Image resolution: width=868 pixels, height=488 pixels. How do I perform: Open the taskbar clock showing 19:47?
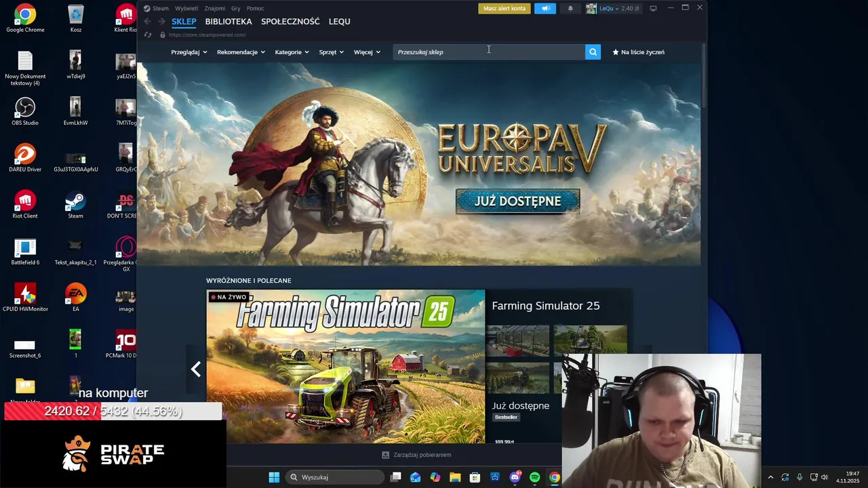[849, 477]
